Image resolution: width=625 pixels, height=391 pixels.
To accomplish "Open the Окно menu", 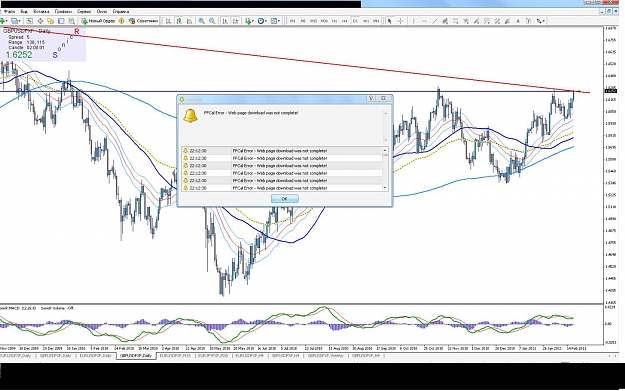I will tap(102, 12).
